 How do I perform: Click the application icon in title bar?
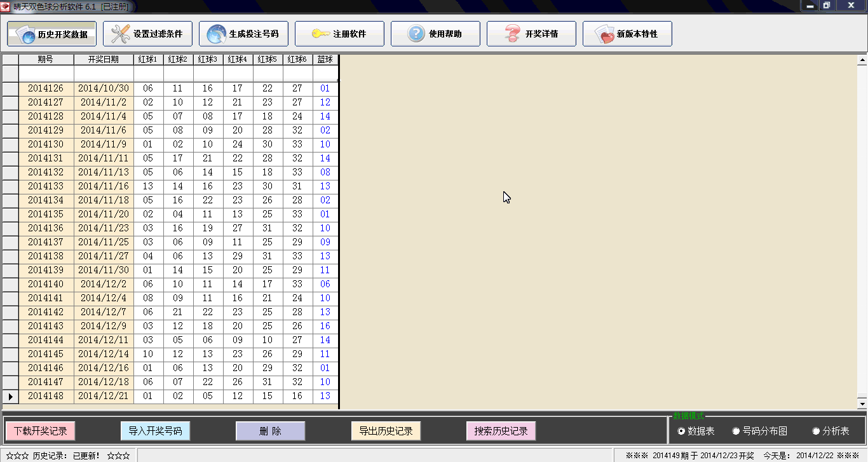click(x=6, y=6)
